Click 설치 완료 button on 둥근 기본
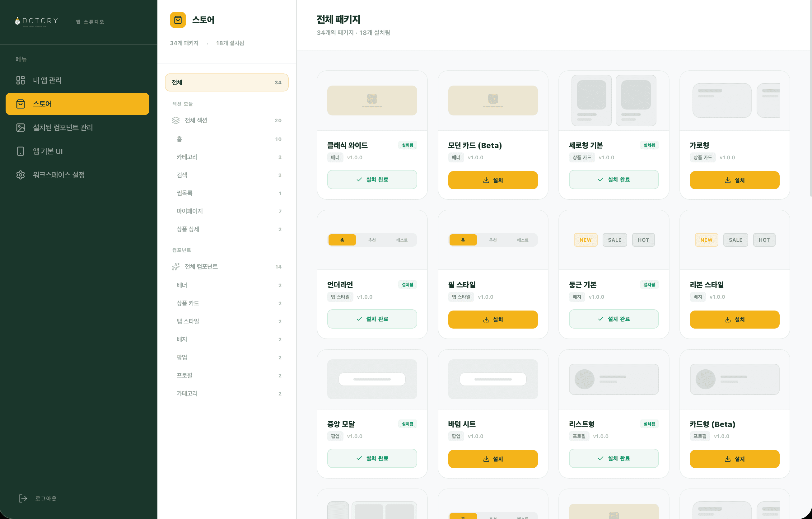The width and height of the screenshot is (812, 519). point(614,319)
